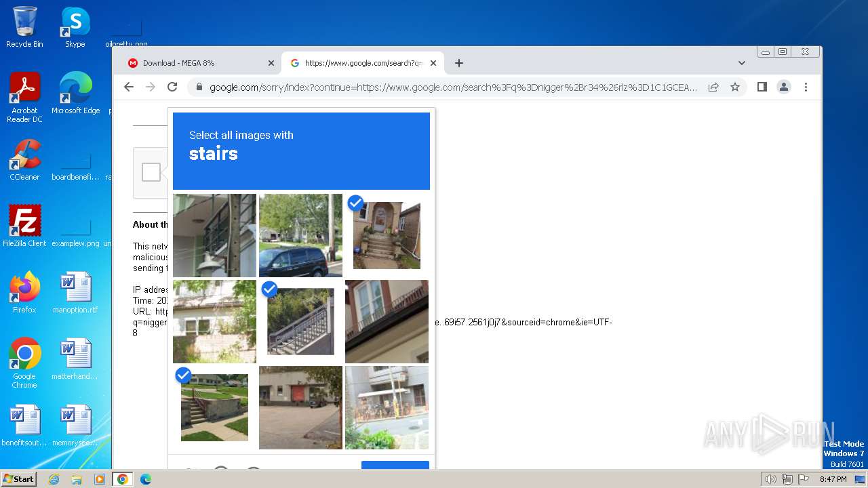This screenshot has width=868, height=488.
Task: Open Edge from the taskbar
Action: pyautogui.click(x=146, y=479)
